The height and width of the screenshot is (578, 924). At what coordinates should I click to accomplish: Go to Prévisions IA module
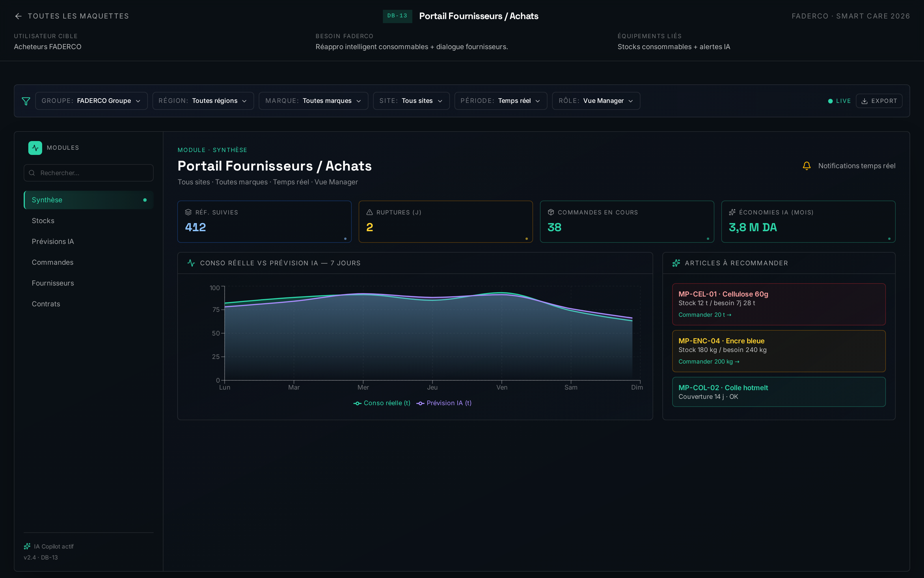[89, 242]
